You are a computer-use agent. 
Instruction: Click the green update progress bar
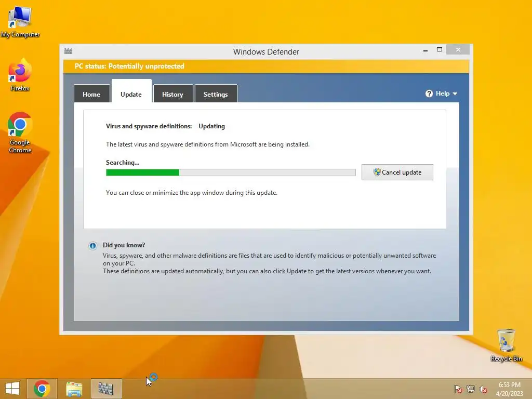click(x=231, y=172)
